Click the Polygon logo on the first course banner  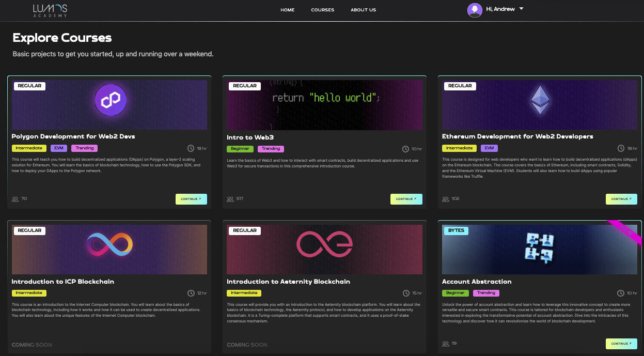[x=111, y=100]
